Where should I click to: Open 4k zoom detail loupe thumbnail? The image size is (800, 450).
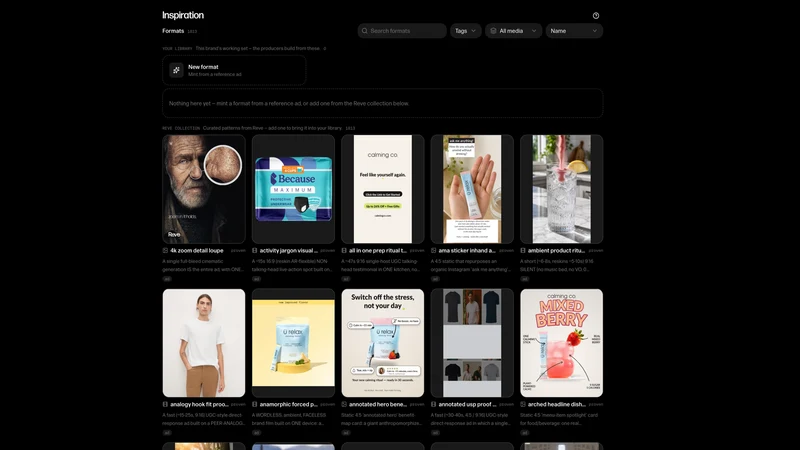point(204,189)
